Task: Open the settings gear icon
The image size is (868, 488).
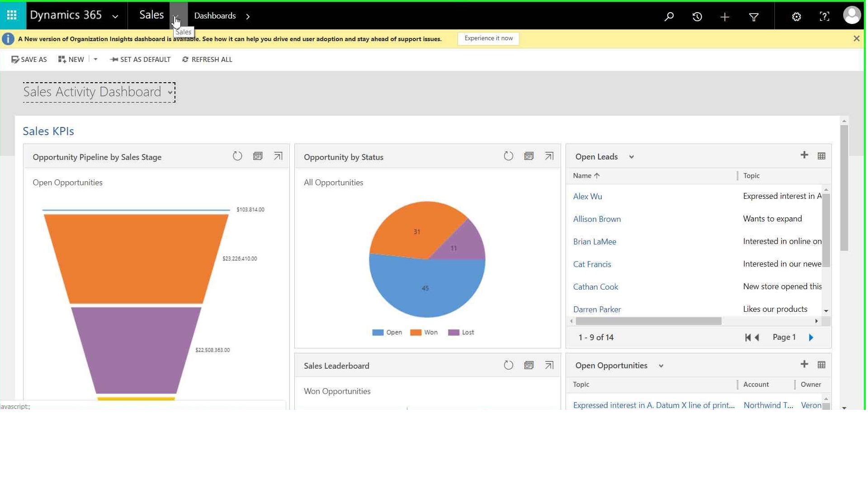Action: pyautogui.click(x=797, y=17)
